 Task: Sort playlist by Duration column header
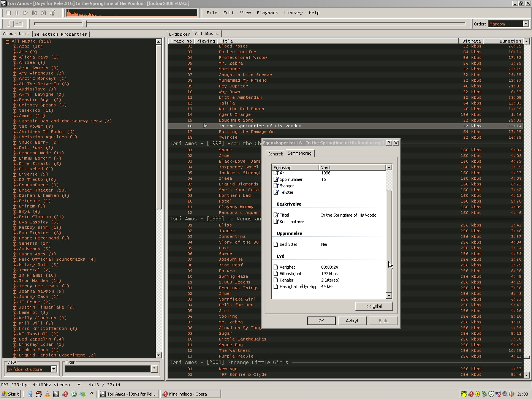pos(503,41)
